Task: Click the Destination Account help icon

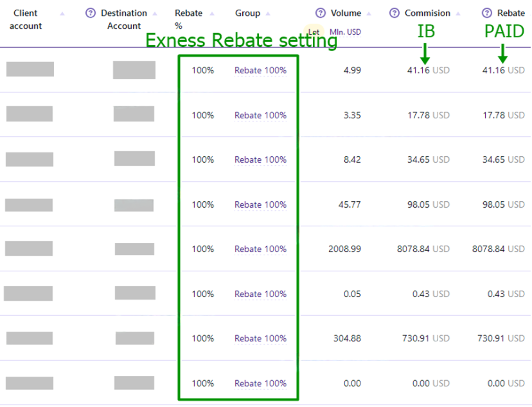Action: pyautogui.click(x=90, y=14)
